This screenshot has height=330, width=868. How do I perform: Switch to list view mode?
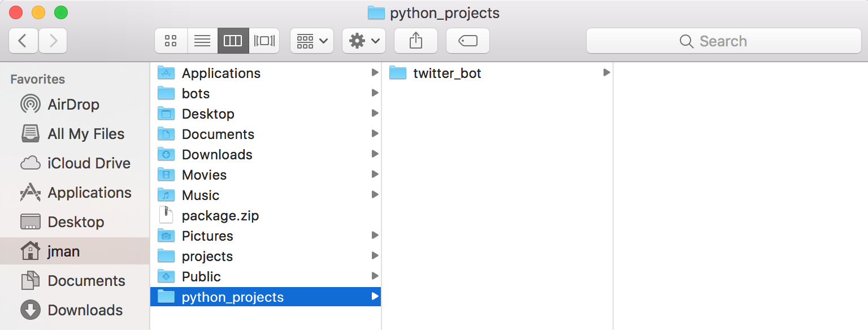(x=202, y=41)
